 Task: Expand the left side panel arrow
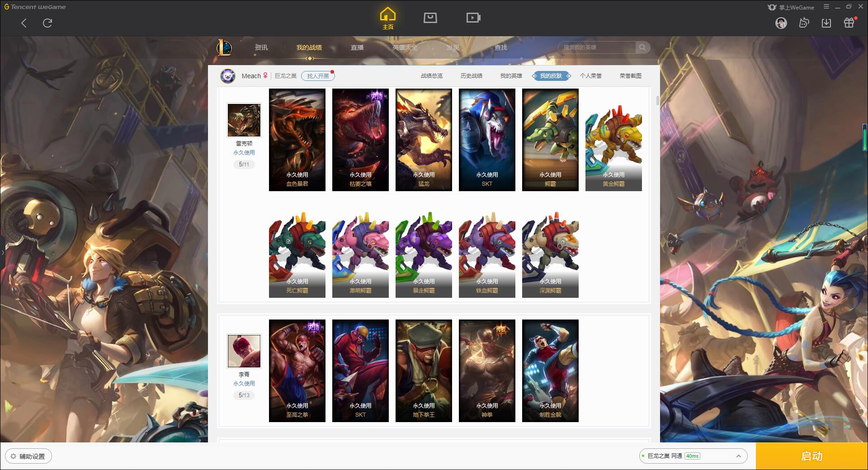point(2,252)
